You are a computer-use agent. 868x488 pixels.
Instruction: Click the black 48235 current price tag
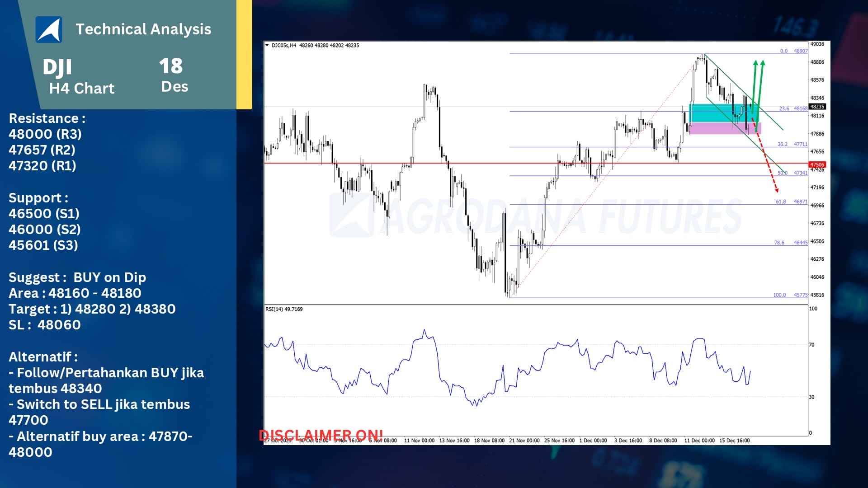point(817,107)
